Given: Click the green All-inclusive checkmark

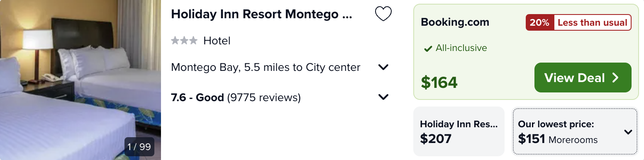Looking at the screenshot, I should tap(428, 49).
